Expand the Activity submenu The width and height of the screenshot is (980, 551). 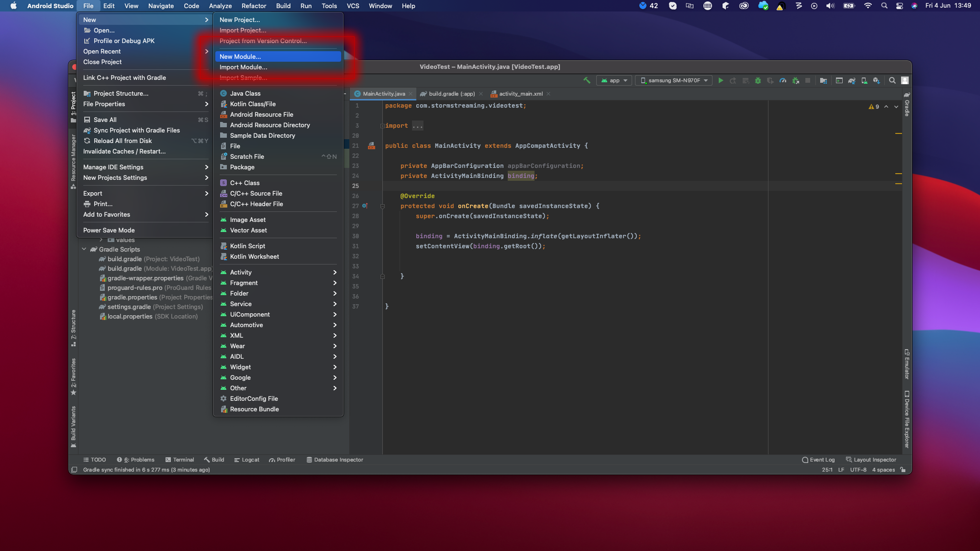278,272
